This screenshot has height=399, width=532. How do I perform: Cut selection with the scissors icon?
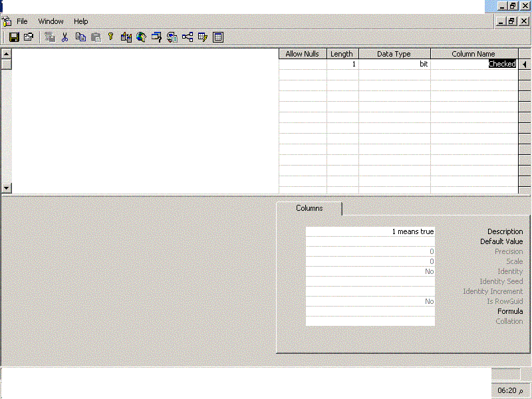coord(65,37)
